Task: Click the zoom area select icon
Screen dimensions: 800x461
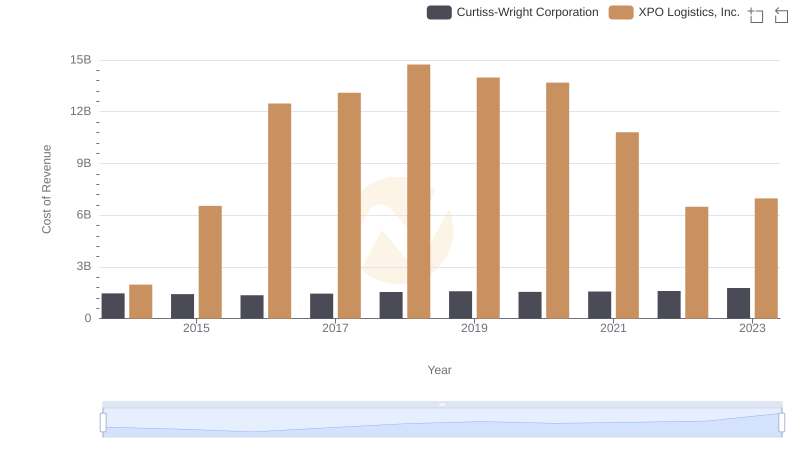Action: coord(756,15)
